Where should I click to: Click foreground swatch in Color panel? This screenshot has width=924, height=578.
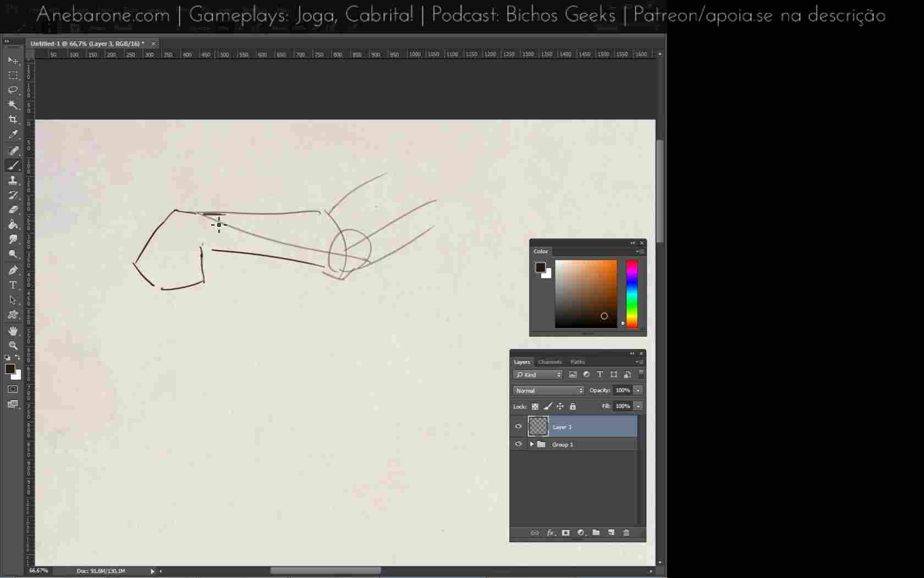coord(541,268)
